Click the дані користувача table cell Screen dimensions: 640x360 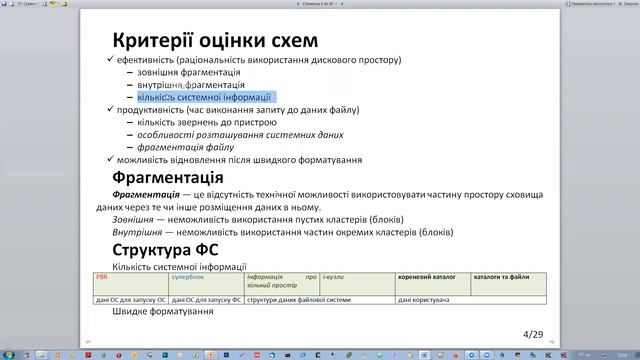point(471,300)
